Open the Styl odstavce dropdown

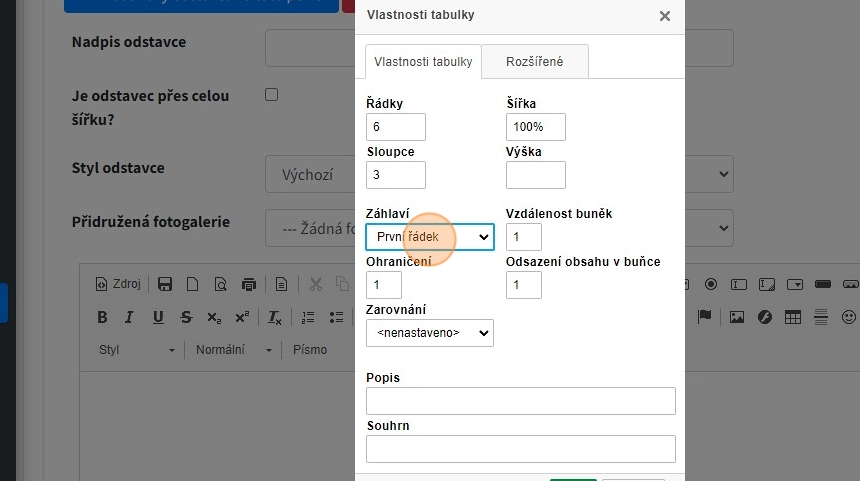[500, 174]
